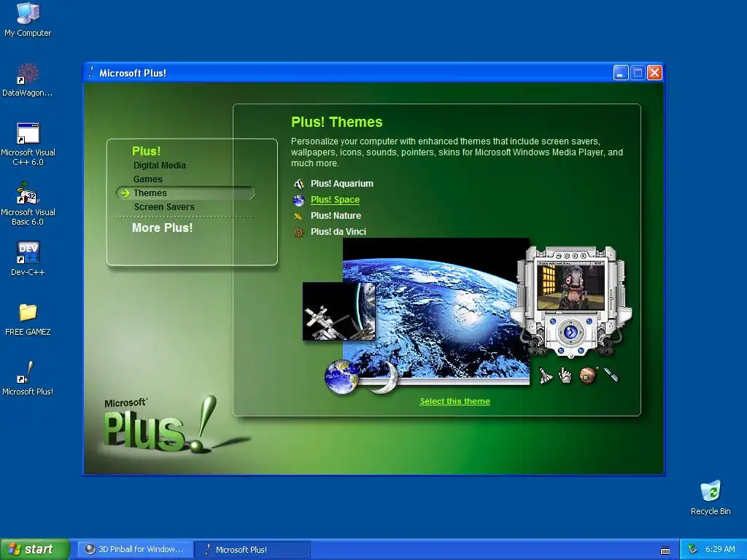Open the Digital Media section
The height and width of the screenshot is (560, 747).
[160, 166]
